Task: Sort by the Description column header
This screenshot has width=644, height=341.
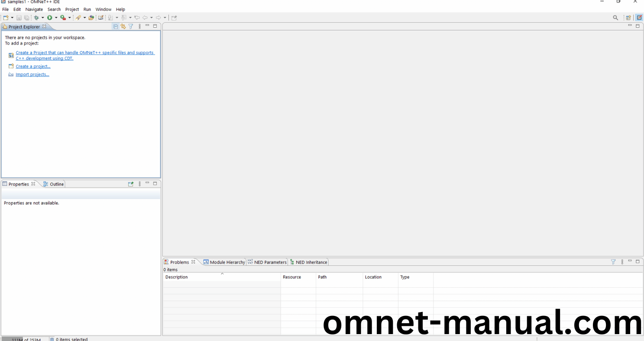Action: point(222,277)
